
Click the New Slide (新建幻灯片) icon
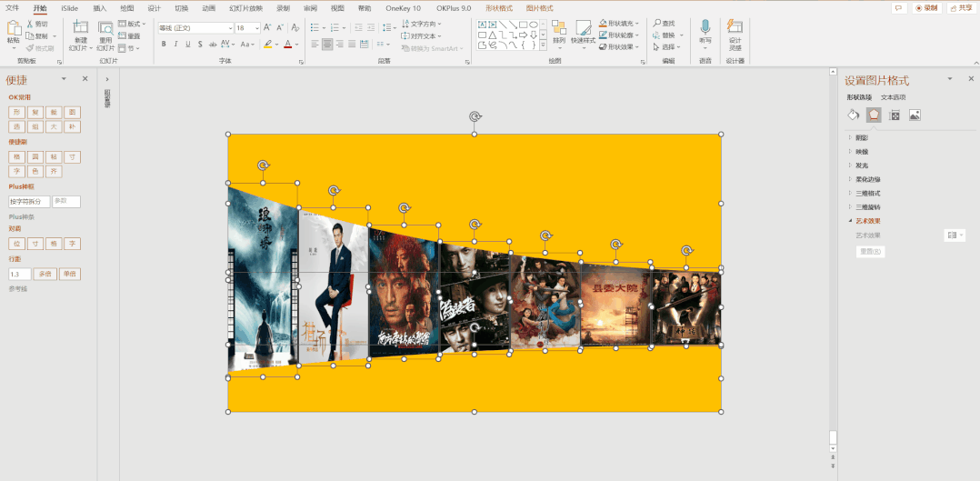(80, 27)
